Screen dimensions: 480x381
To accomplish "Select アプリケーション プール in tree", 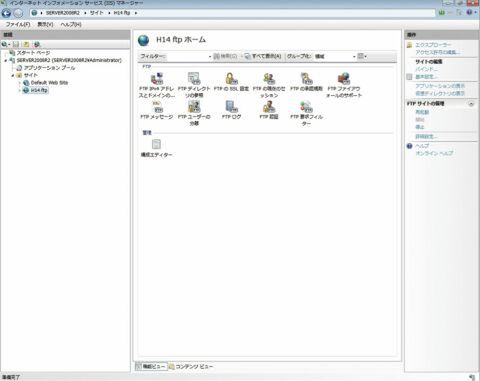I will click(x=49, y=68).
